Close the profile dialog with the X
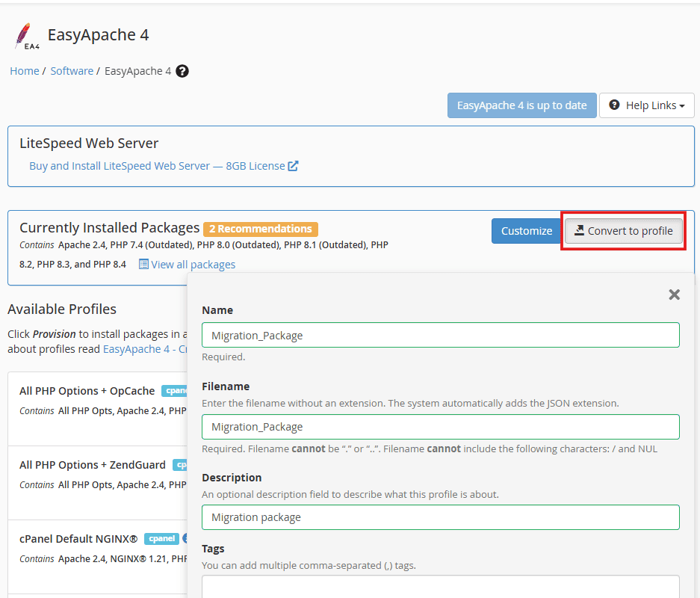This screenshot has width=700, height=598. pyautogui.click(x=674, y=295)
